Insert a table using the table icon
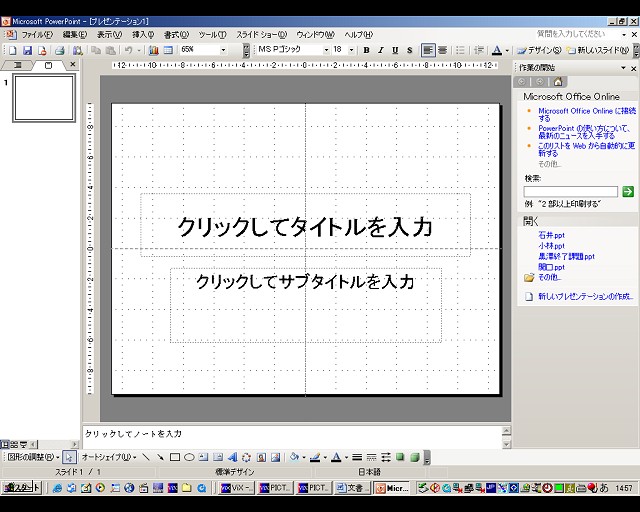Screen dimensions: 640x512 [x=168, y=50]
